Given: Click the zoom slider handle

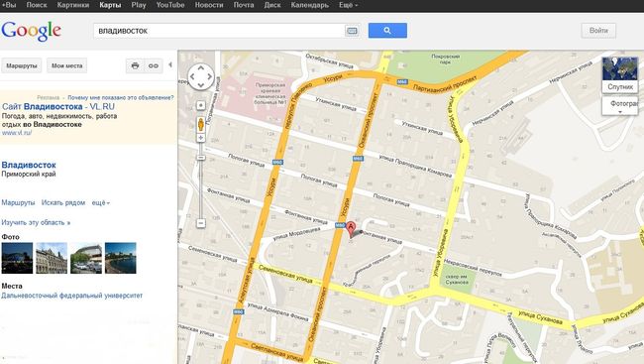Looking at the screenshot, I should click(x=201, y=158).
